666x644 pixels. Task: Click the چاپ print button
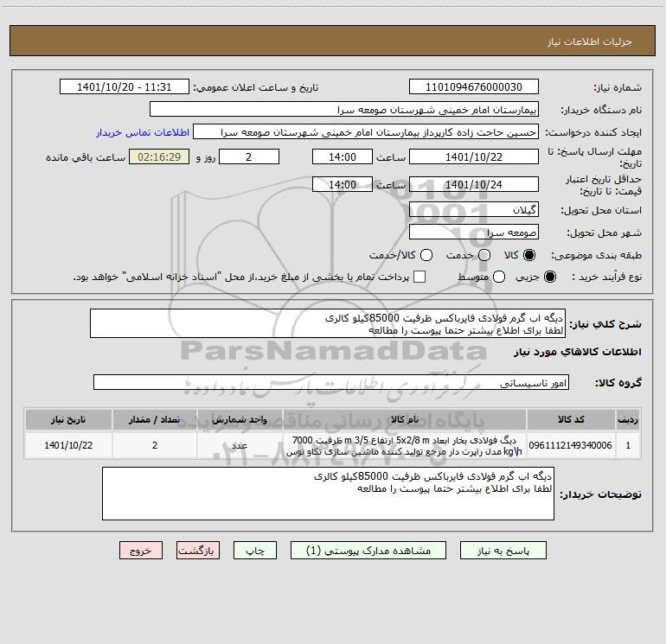tap(255, 550)
